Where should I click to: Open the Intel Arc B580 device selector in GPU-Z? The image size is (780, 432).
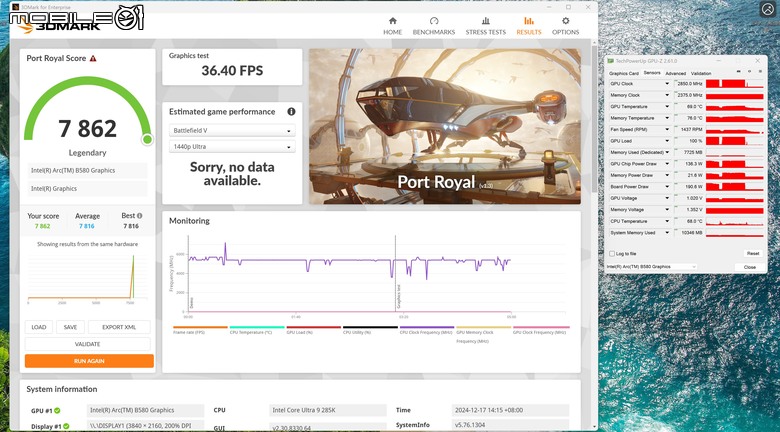click(x=651, y=267)
